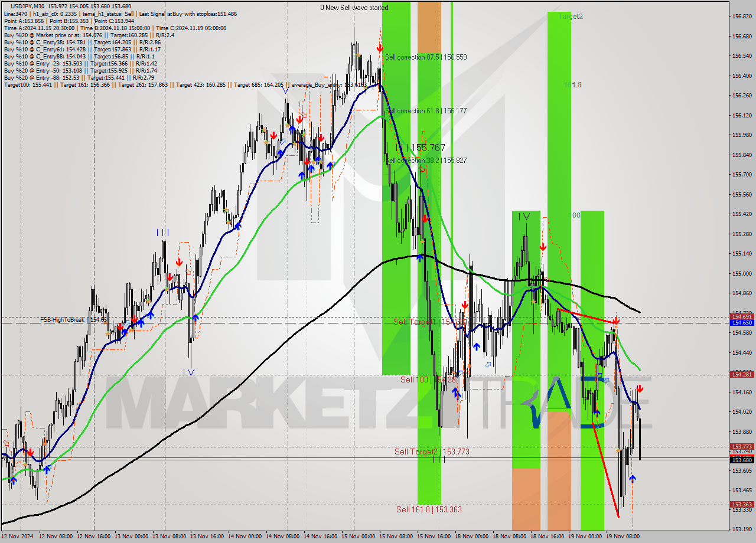Click '18 Nov 08:00' on the time axis

510,537
